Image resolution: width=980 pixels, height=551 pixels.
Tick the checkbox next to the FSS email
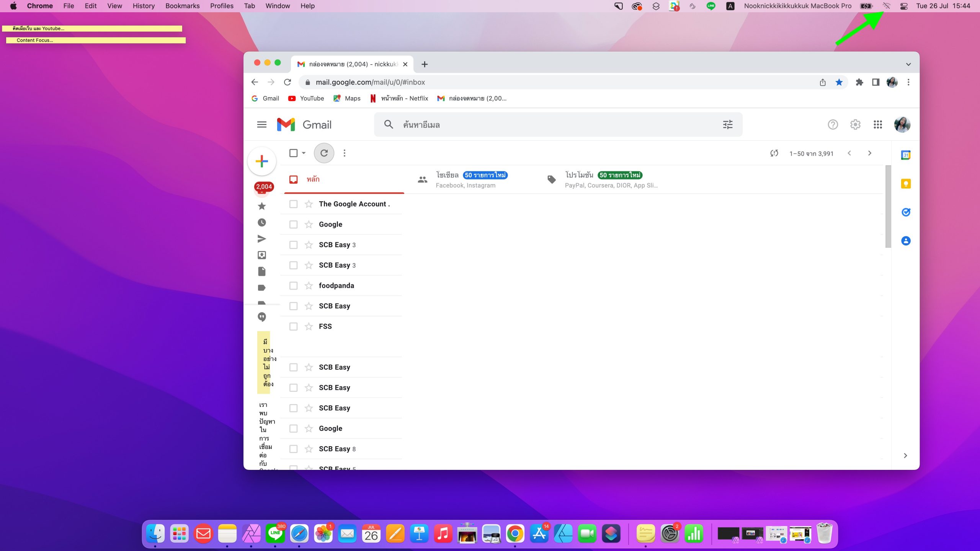(294, 326)
